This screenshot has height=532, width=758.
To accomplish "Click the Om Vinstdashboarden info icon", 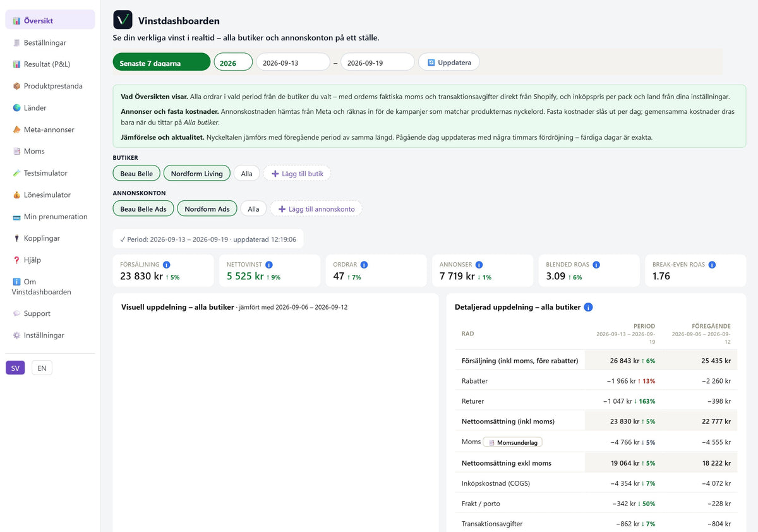I will (16, 282).
